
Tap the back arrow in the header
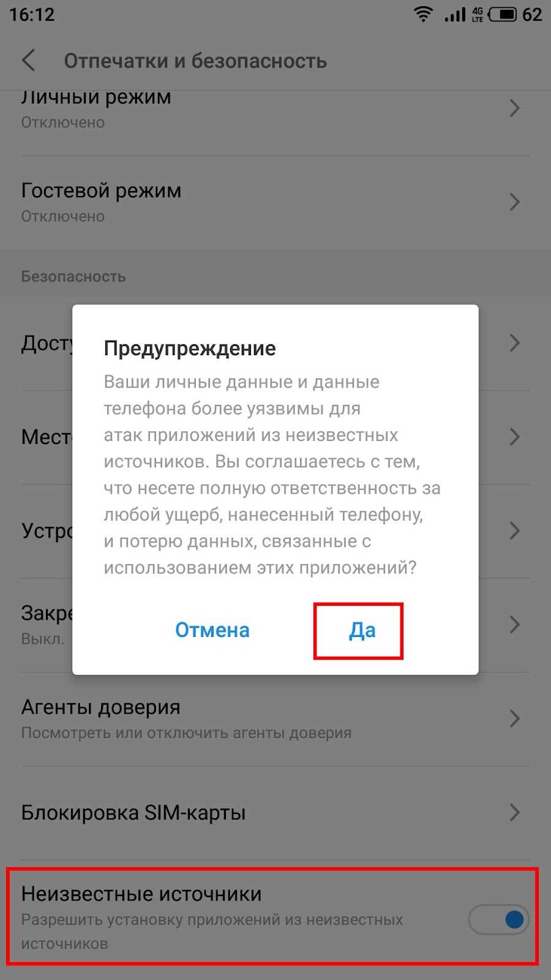28,61
